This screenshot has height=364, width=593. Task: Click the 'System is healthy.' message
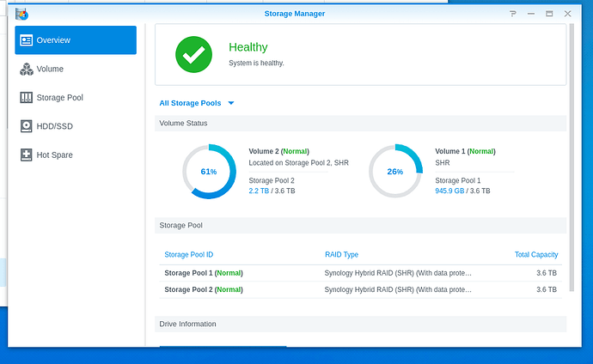pos(256,63)
